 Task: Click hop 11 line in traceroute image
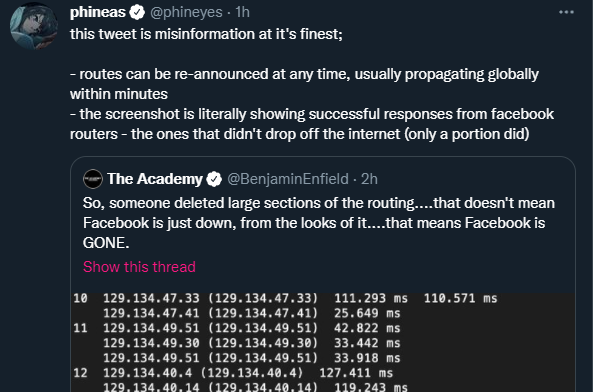237,328
